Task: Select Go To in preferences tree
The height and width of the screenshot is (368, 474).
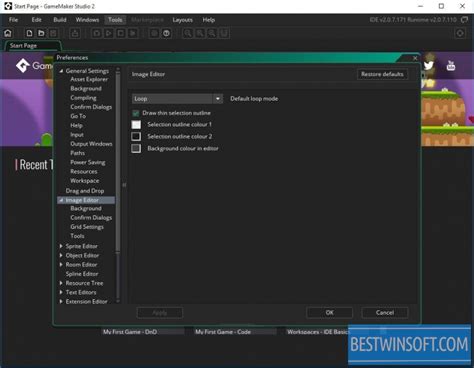Action: [78, 116]
